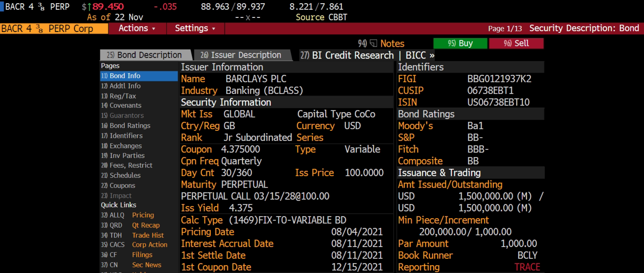Click the PERPETUAL CALL 03/15/28@100.00 line
644x273 pixels.
255,196
